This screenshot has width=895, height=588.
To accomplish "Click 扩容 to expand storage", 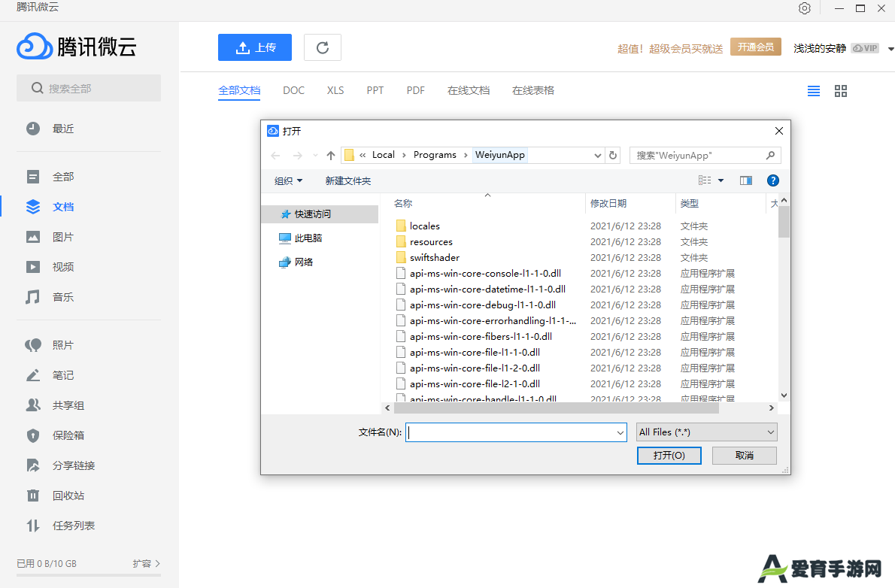I will [146, 563].
